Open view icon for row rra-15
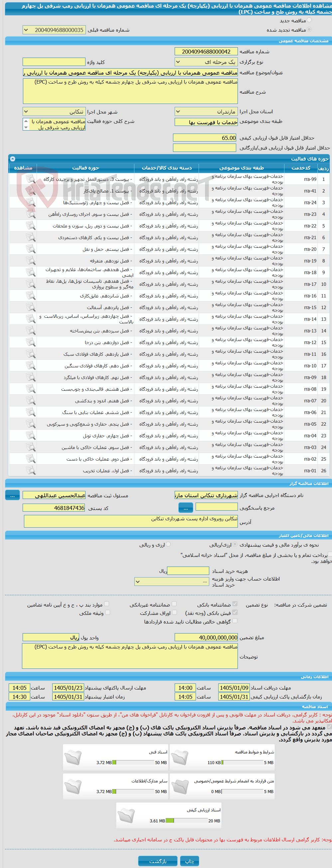Viewport: 332px width, 868px height. pos(31,307)
